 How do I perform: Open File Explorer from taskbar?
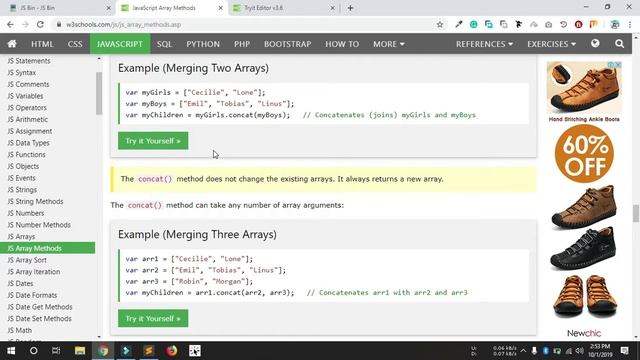coord(80,351)
